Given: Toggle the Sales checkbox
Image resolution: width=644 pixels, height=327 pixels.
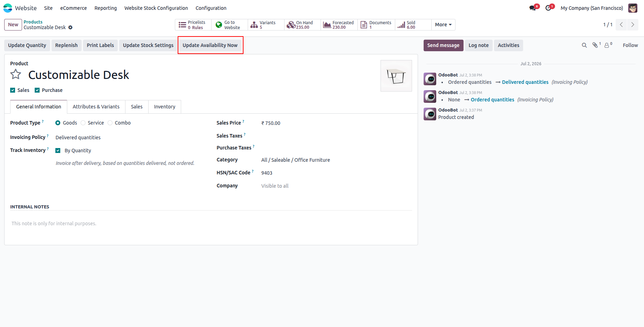Looking at the screenshot, I should click(13, 90).
